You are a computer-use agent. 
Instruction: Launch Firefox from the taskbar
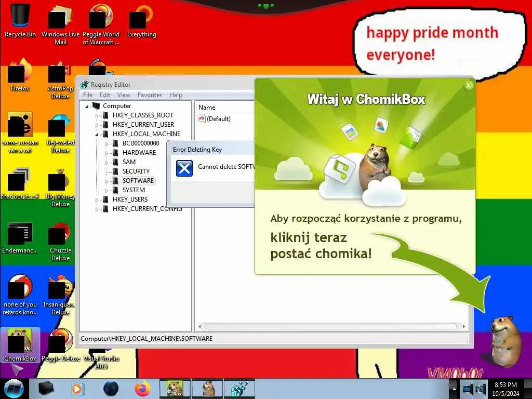point(143,389)
